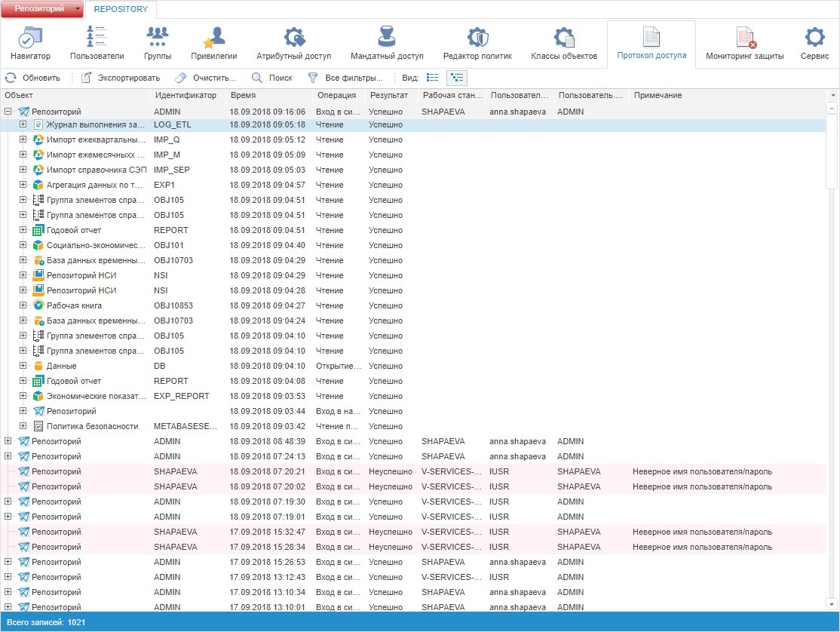
Task: Select the REPOSITORY tab
Action: tap(121, 10)
